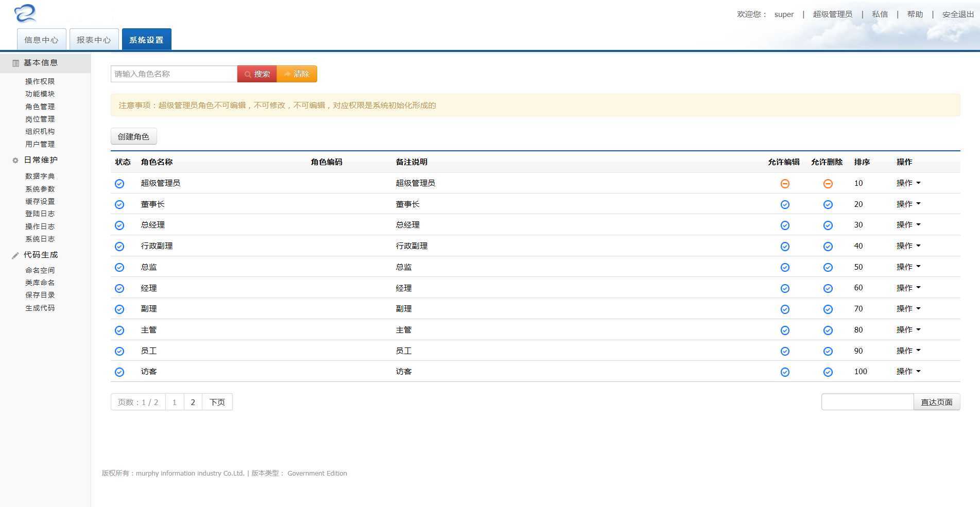Open the 帮助 link in header

point(915,14)
